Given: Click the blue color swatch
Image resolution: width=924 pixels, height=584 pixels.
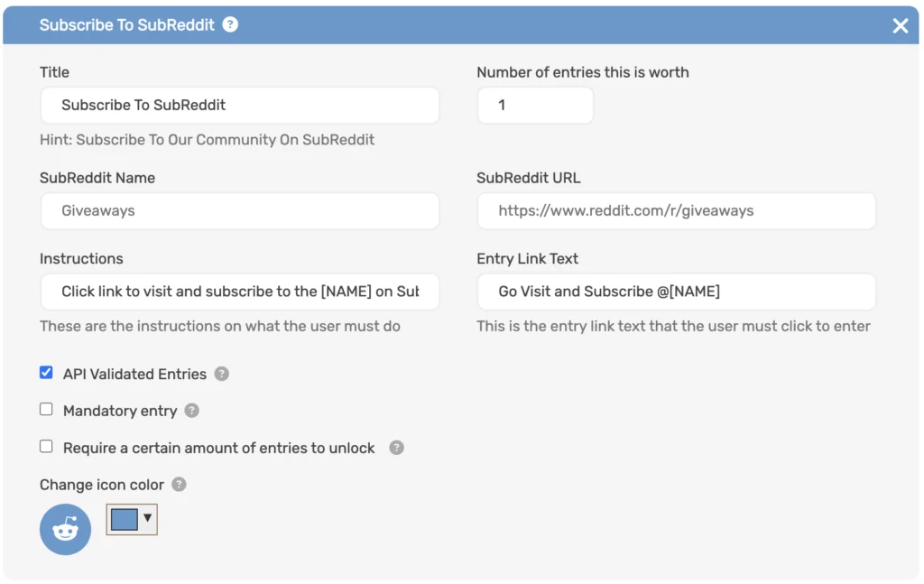Looking at the screenshot, I should [x=124, y=519].
